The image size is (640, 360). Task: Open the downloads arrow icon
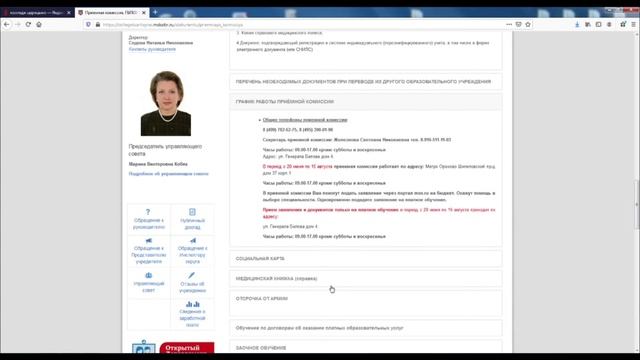(x=577, y=24)
